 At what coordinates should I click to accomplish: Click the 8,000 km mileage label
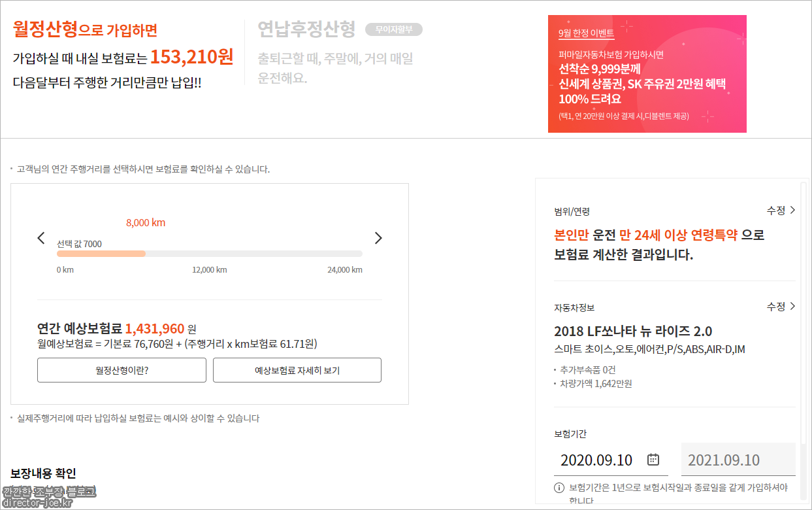pos(146,222)
